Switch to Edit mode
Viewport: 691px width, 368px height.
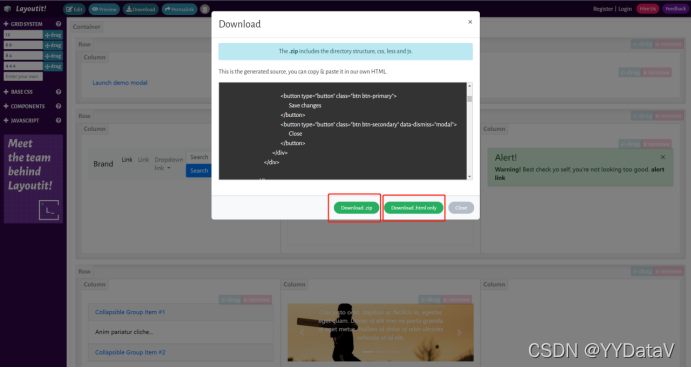[74, 9]
